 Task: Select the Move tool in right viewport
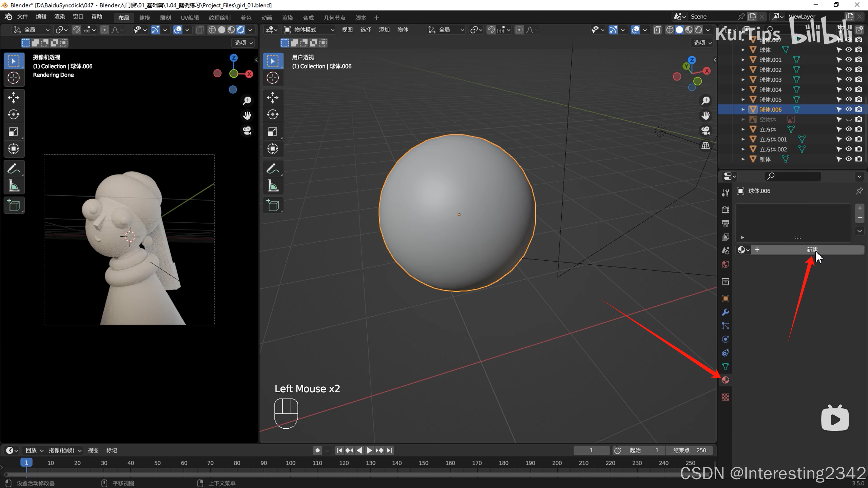(x=272, y=98)
